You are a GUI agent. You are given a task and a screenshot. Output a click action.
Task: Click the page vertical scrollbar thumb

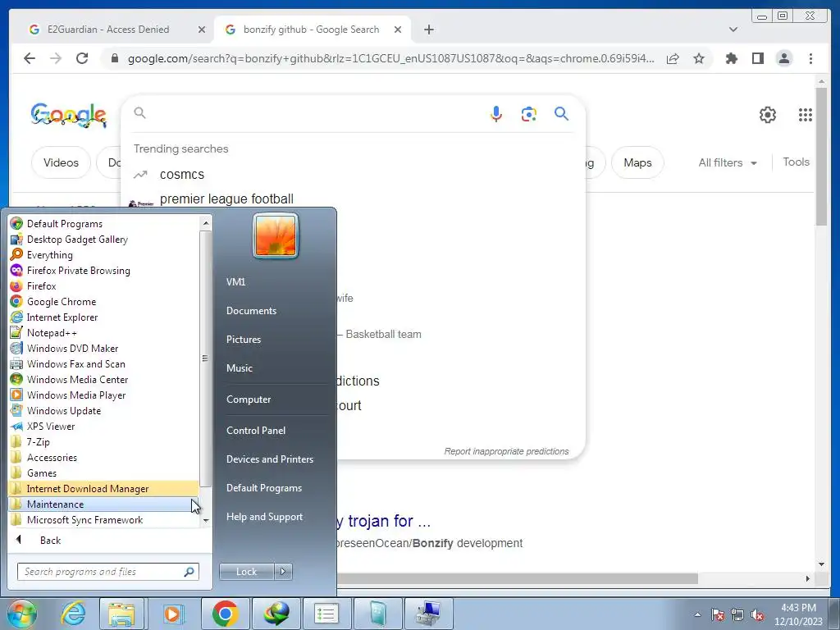click(821, 157)
